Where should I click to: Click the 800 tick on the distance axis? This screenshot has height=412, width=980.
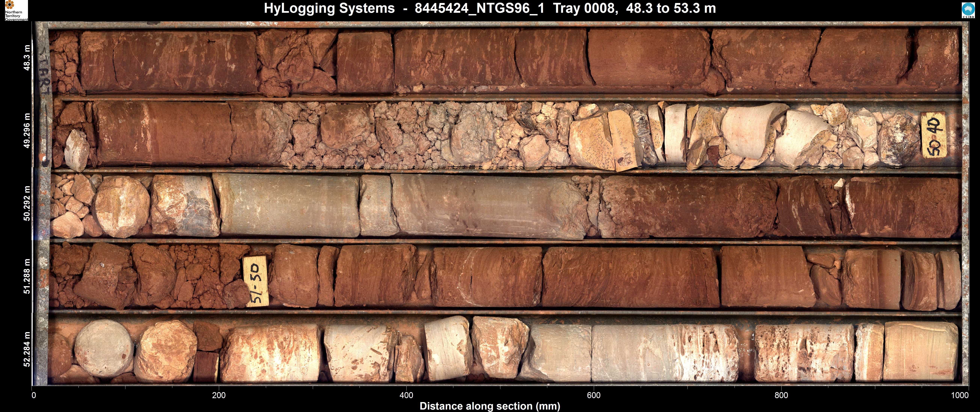pos(781,395)
